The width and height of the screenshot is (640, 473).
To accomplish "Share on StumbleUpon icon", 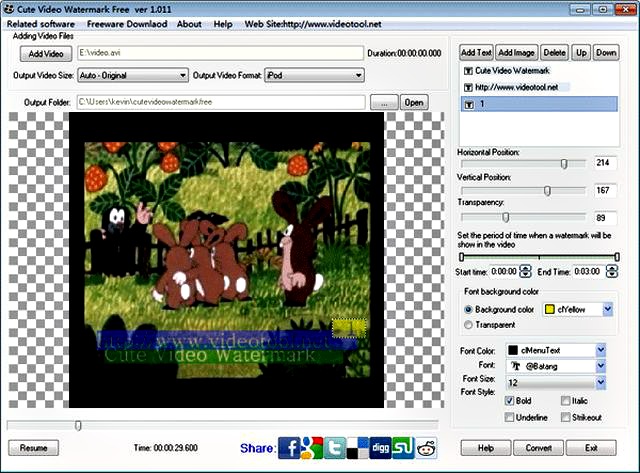I will click(403, 448).
